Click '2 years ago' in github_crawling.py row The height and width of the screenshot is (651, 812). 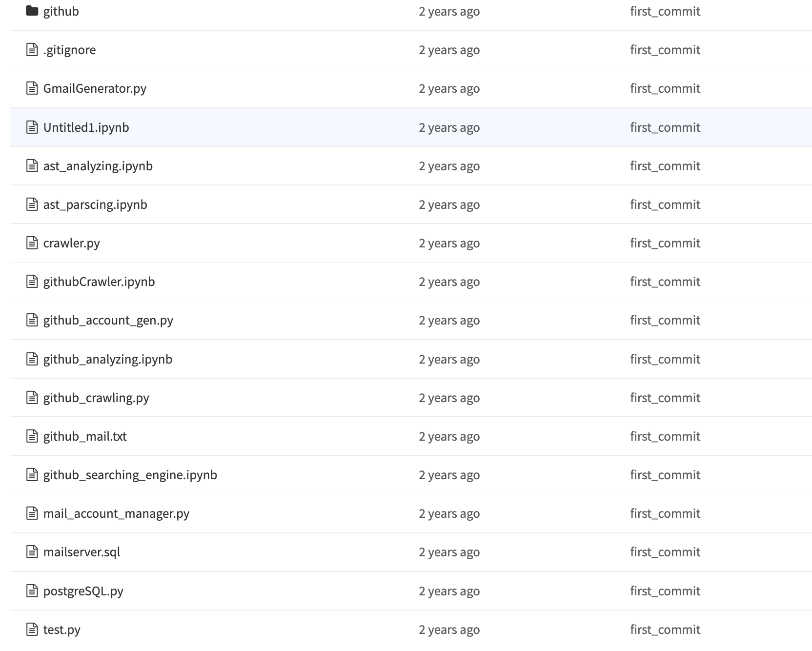click(x=449, y=398)
